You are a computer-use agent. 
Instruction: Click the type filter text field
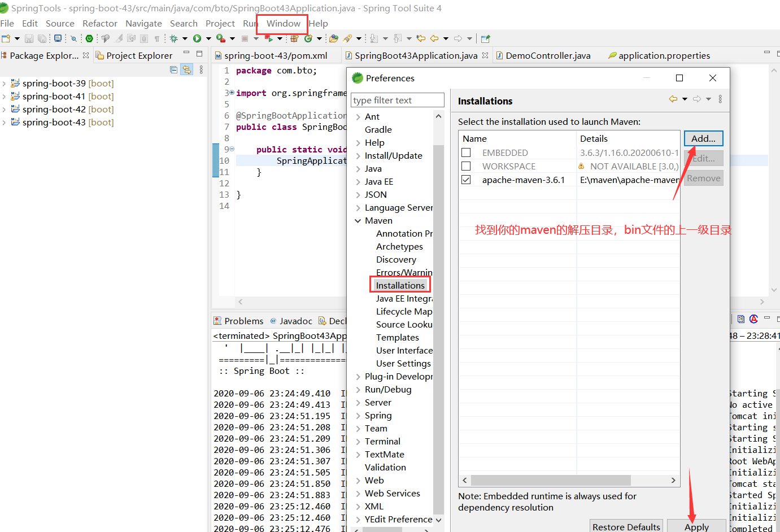[397, 100]
